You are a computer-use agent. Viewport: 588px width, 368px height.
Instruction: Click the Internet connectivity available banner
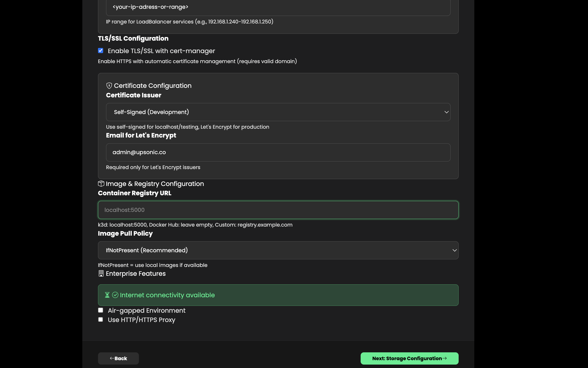278,295
